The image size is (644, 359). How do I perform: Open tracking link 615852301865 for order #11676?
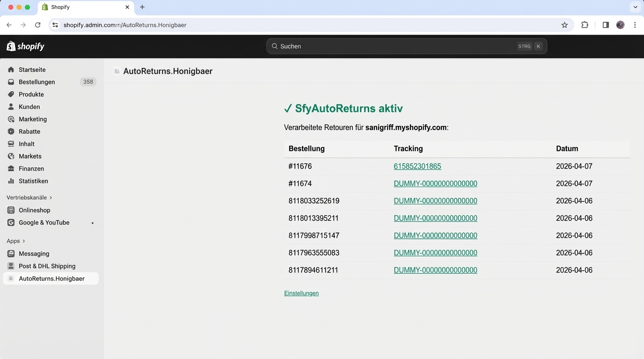(417, 166)
